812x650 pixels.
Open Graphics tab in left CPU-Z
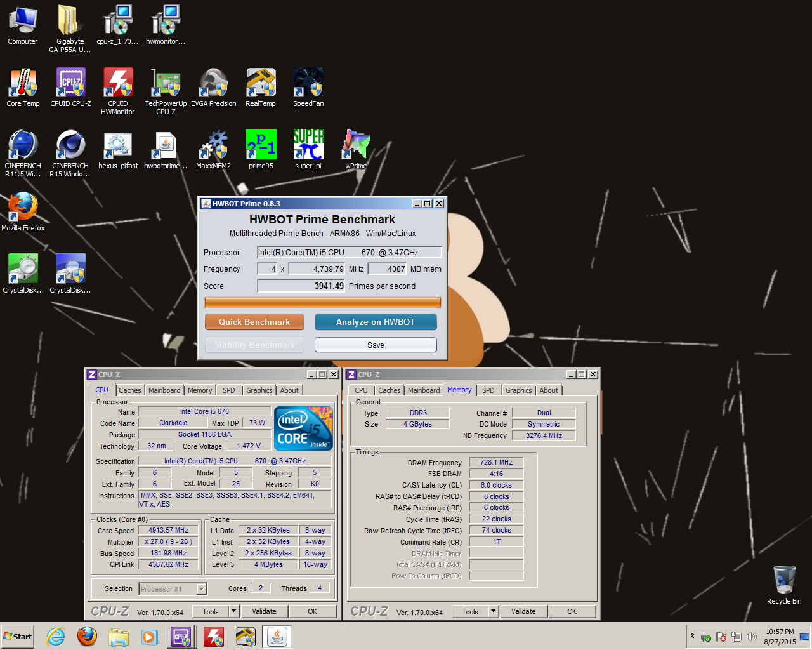(259, 390)
